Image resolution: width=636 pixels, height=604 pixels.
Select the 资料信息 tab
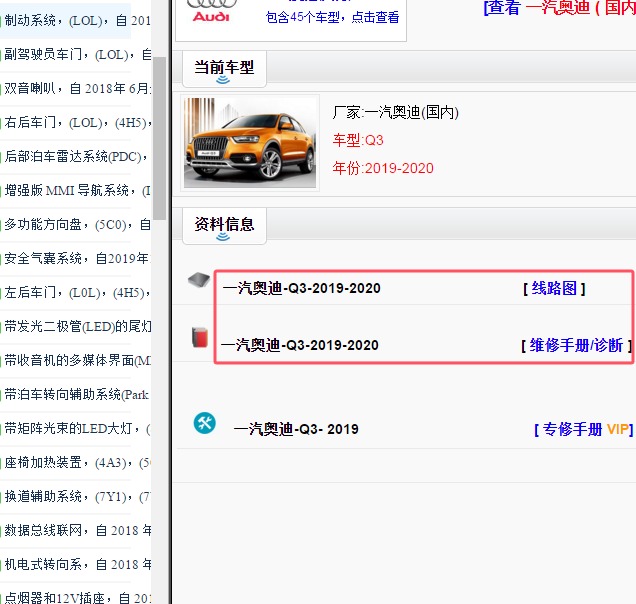coord(224,226)
